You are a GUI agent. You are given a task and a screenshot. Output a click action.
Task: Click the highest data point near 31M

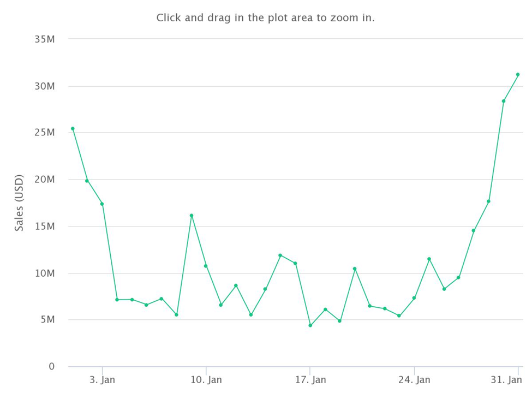[518, 75]
